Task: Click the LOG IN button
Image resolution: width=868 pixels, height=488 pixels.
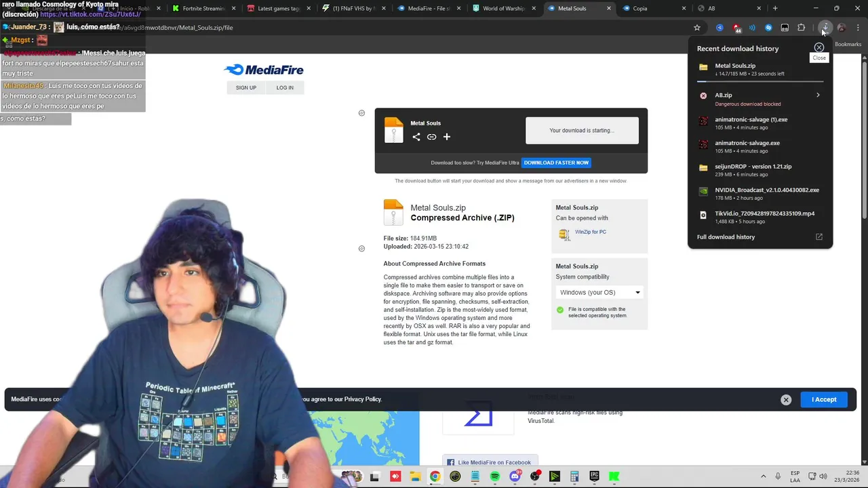Action: pyautogui.click(x=285, y=87)
